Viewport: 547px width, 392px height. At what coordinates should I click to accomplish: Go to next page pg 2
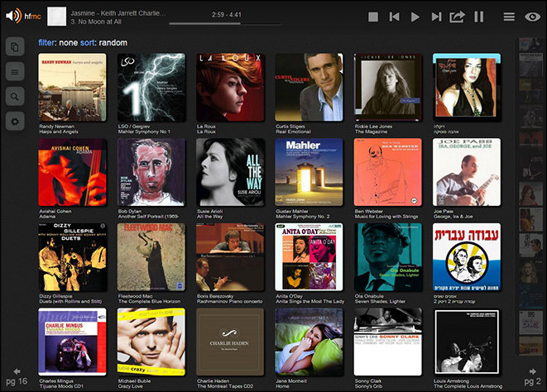pyautogui.click(x=532, y=377)
